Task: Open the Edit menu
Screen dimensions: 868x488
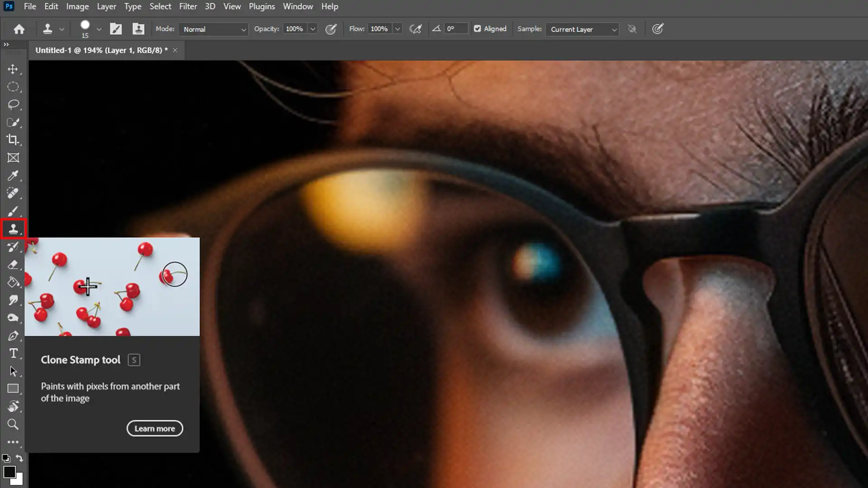Action: pos(51,6)
